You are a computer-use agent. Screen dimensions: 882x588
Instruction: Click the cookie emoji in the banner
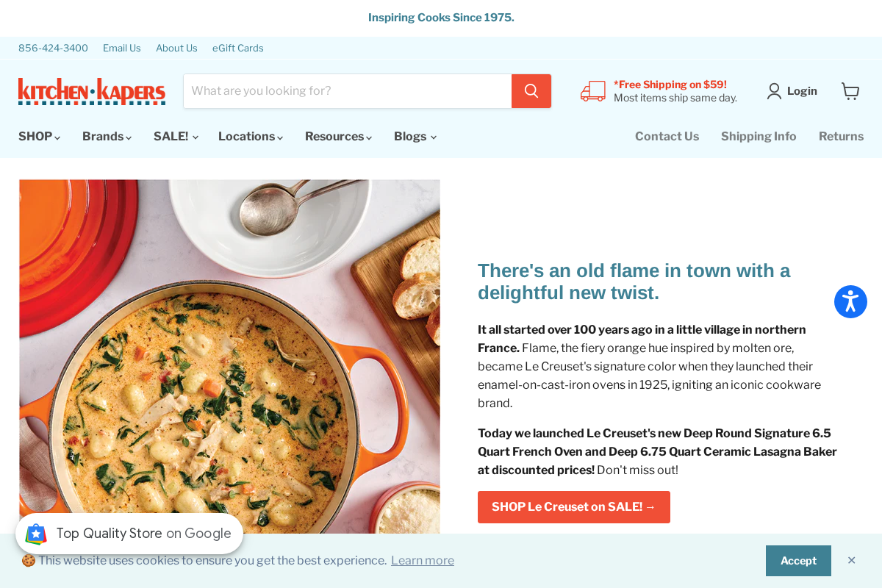(x=28, y=560)
